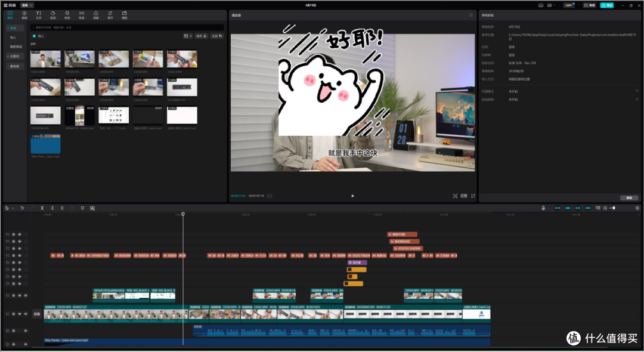Open the keyboard shortcuts icon in title bar
Viewport: 644px width, 352px height.
click(x=541, y=5)
